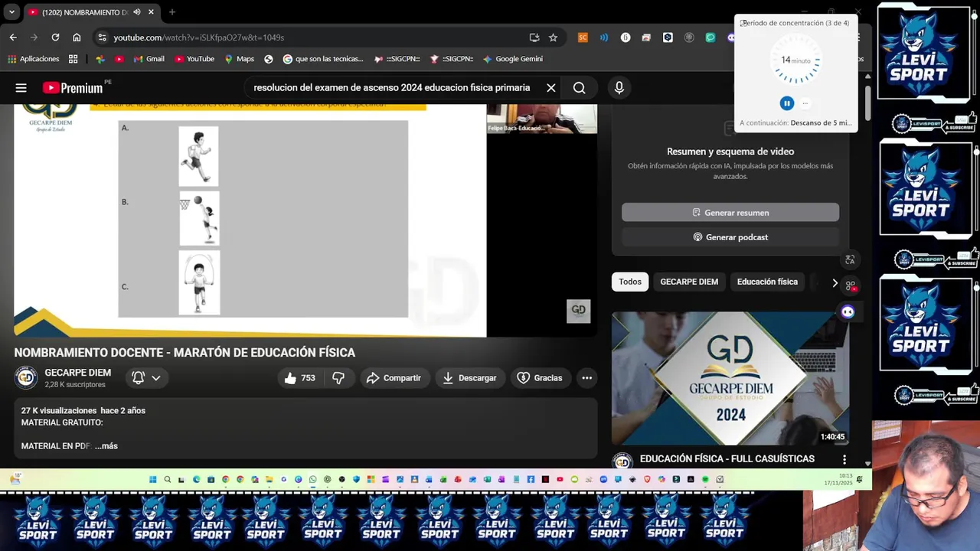Image resolution: width=980 pixels, height=551 pixels.
Task: Open the Aplicaciones bookmark
Action: click(33, 59)
